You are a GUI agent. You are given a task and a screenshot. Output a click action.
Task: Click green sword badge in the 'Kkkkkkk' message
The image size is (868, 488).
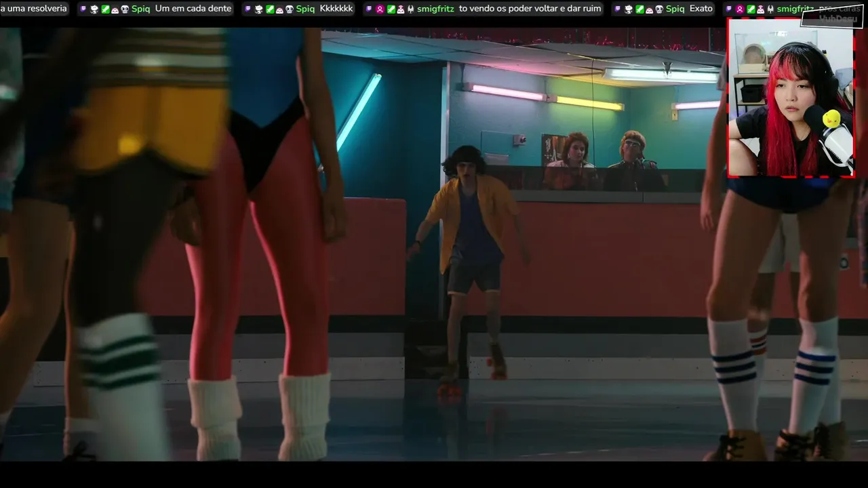point(270,9)
